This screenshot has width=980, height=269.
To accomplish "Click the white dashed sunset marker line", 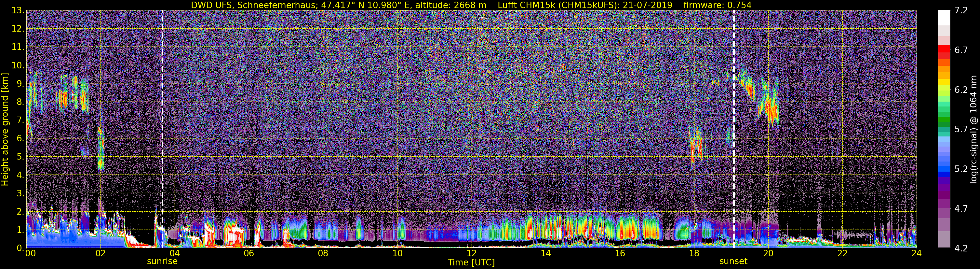I will 734,130.
